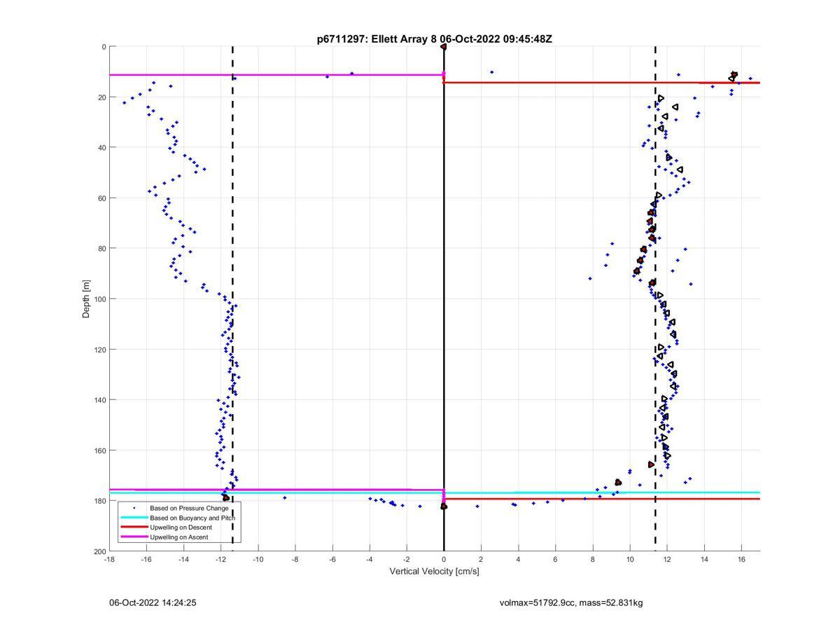The height and width of the screenshot is (620, 840).
Task: Click the depth axis tick label '120'
Action: click(x=99, y=350)
